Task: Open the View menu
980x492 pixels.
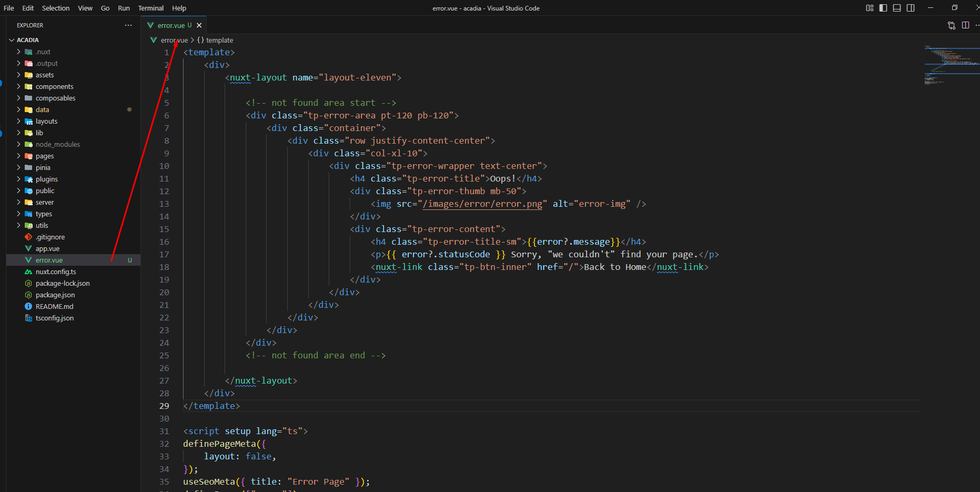Action: [85, 8]
